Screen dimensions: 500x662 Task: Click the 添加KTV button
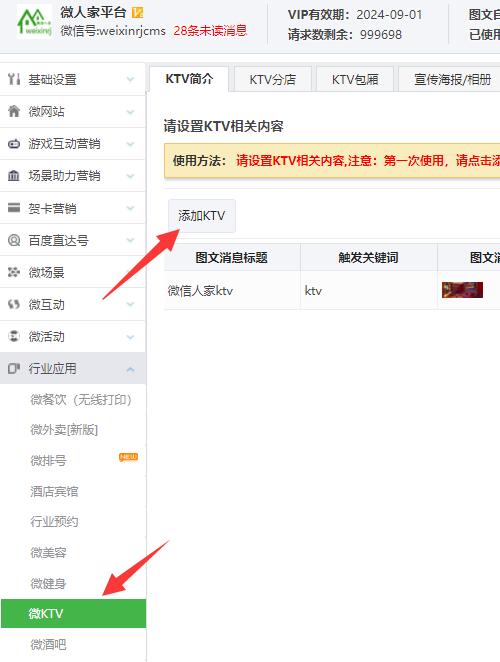click(202, 216)
